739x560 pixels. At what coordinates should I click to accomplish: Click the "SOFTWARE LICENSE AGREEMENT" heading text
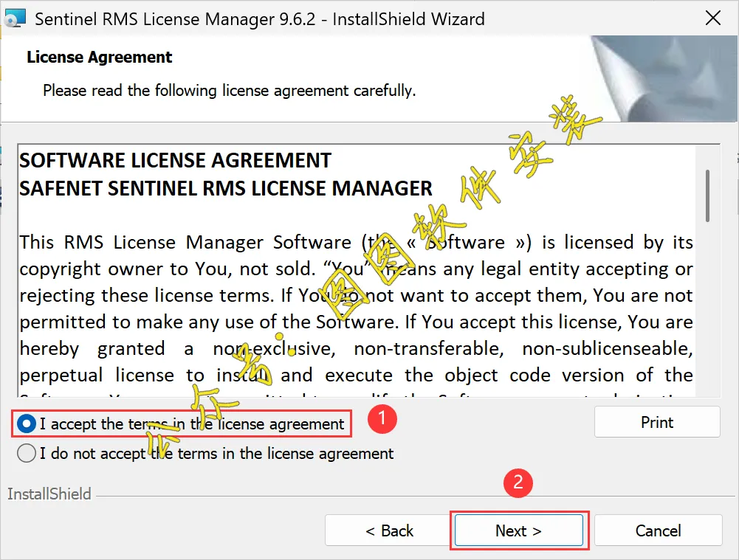click(175, 161)
